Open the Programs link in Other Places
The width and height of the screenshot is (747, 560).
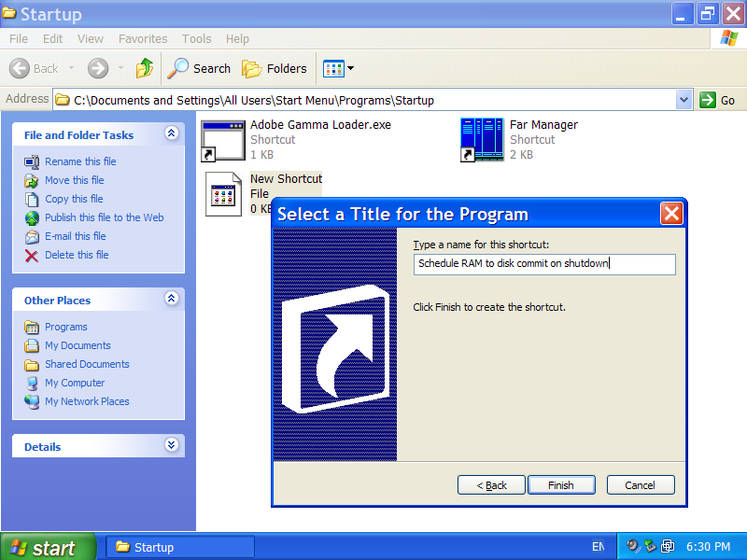tap(66, 327)
